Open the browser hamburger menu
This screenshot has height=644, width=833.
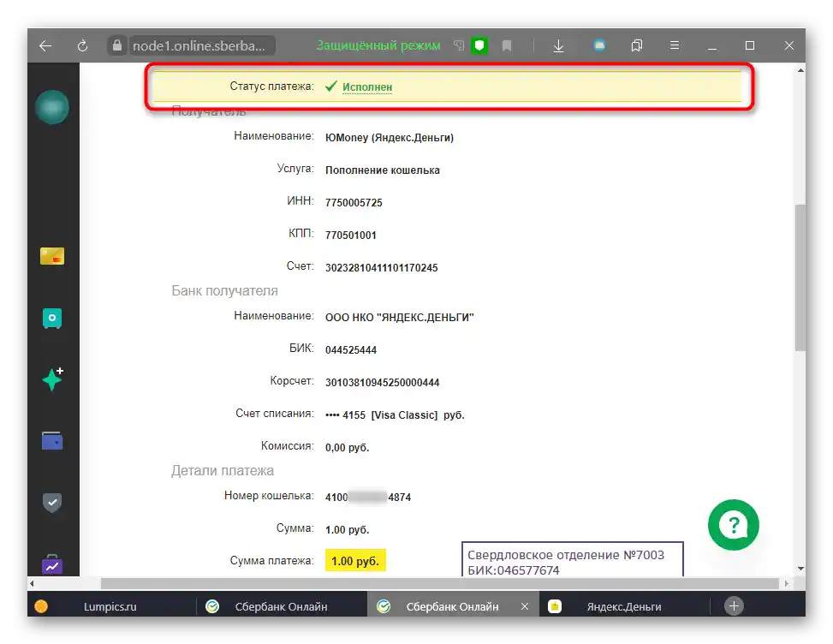675,45
